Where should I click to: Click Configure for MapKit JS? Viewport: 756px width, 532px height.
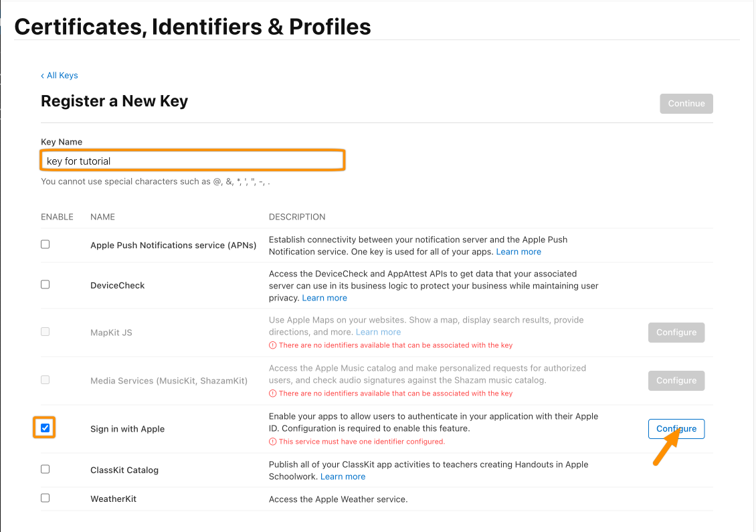676,333
